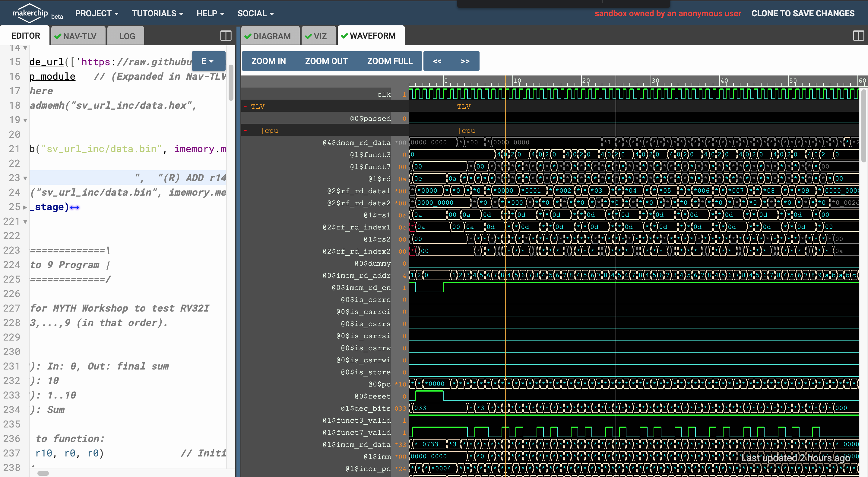Unfold code at line 25 arrow
The height and width of the screenshot is (477, 868).
[x=25, y=207]
